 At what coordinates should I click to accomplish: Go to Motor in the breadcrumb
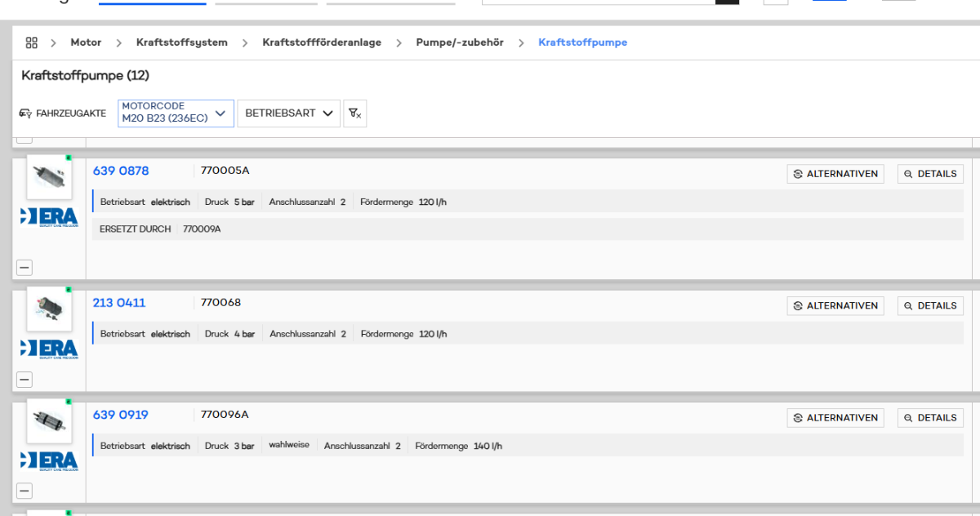86,42
